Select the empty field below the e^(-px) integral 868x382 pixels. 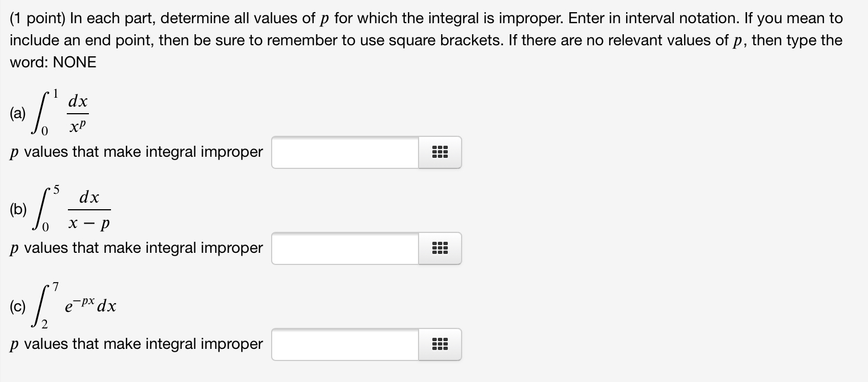click(342, 344)
